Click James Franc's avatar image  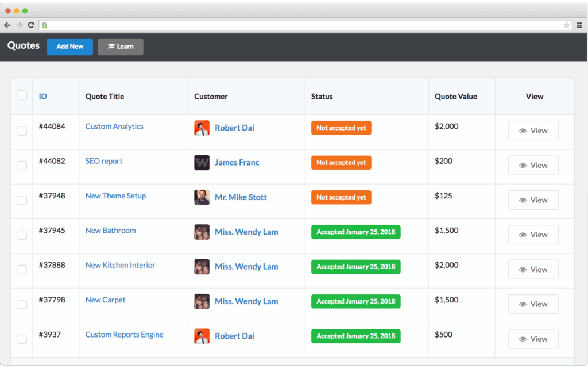coord(202,163)
